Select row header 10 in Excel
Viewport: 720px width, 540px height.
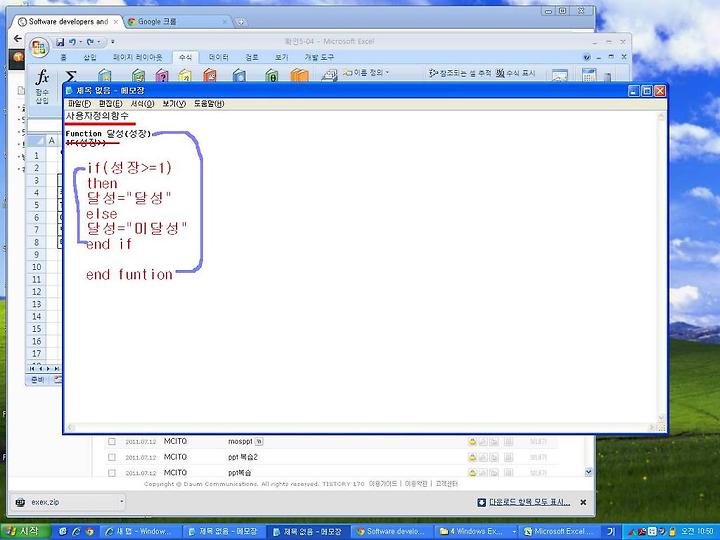tap(36, 267)
